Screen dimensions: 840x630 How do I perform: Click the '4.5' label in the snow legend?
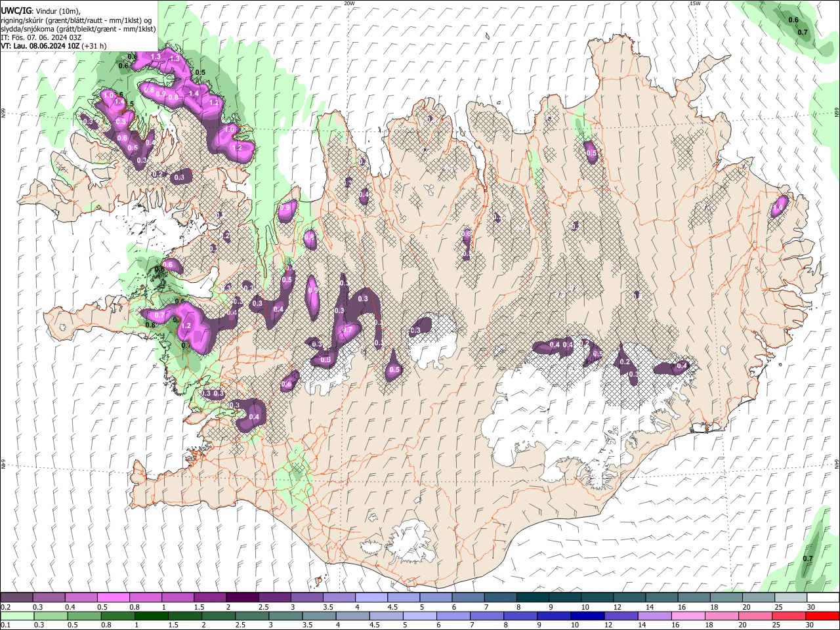[392, 607]
